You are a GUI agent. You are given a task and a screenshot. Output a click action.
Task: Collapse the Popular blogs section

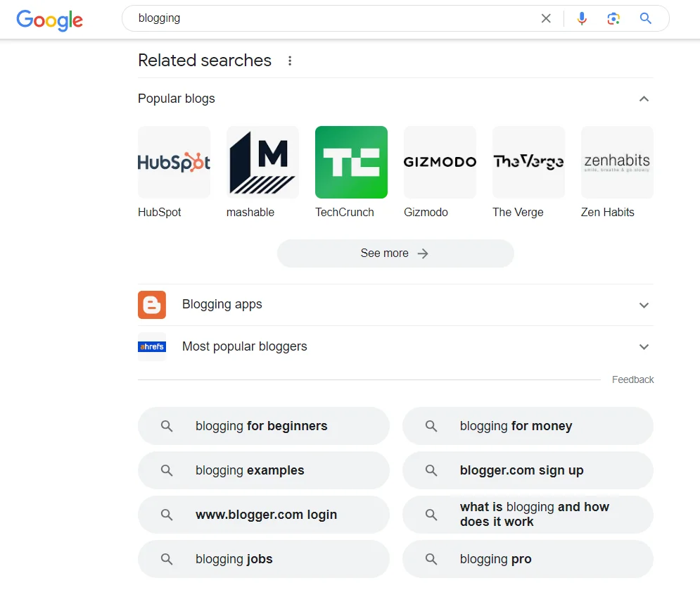[644, 99]
